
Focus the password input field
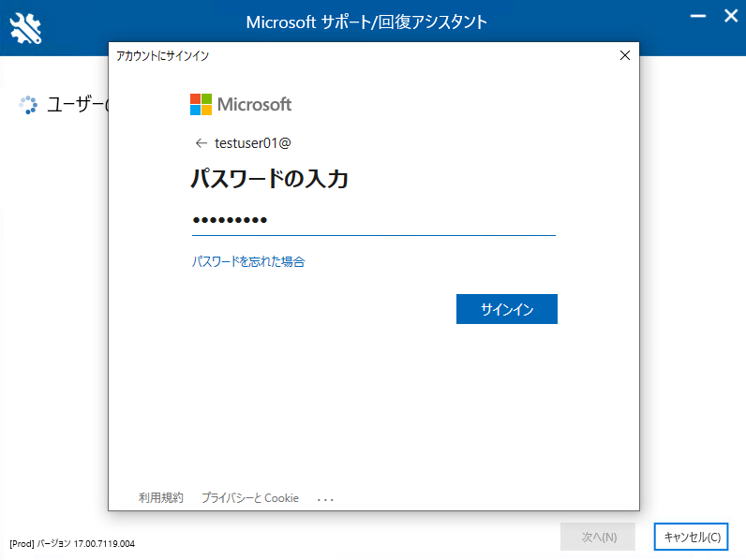click(x=374, y=220)
